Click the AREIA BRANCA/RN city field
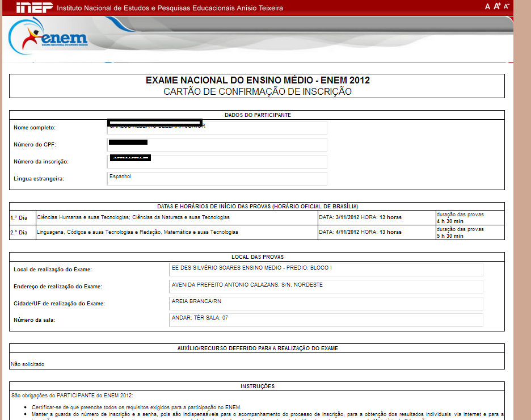The image size is (531, 420). 326,304
